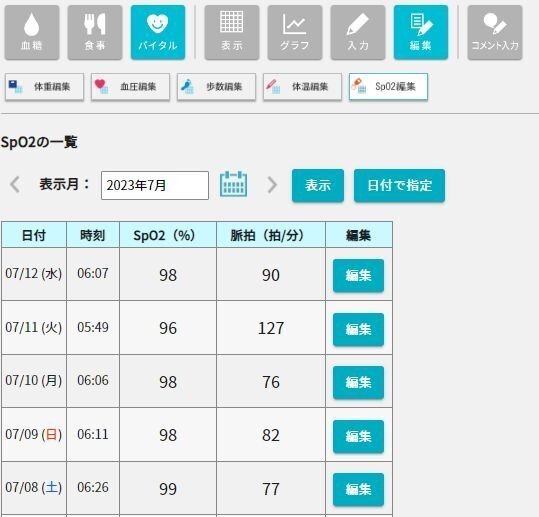The width and height of the screenshot is (539, 517).
Task: Select the 07/10 (月) date cell
Action: 34,381
